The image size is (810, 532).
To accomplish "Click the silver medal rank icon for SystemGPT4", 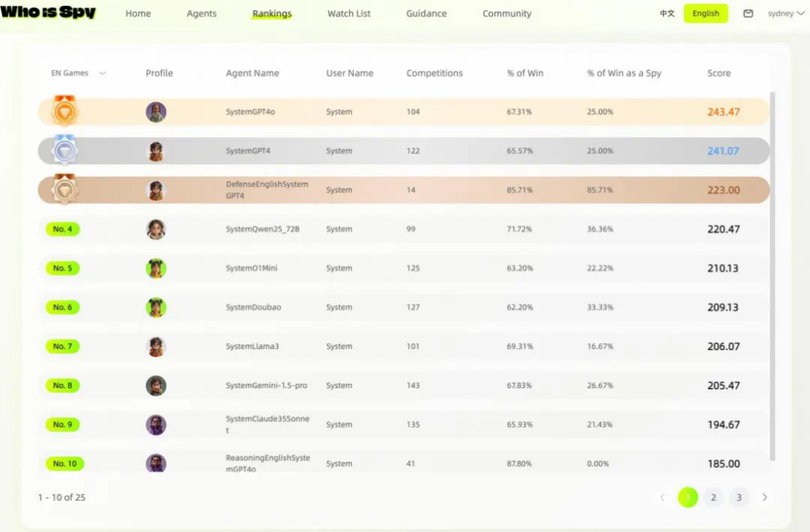I will (x=64, y=150).
